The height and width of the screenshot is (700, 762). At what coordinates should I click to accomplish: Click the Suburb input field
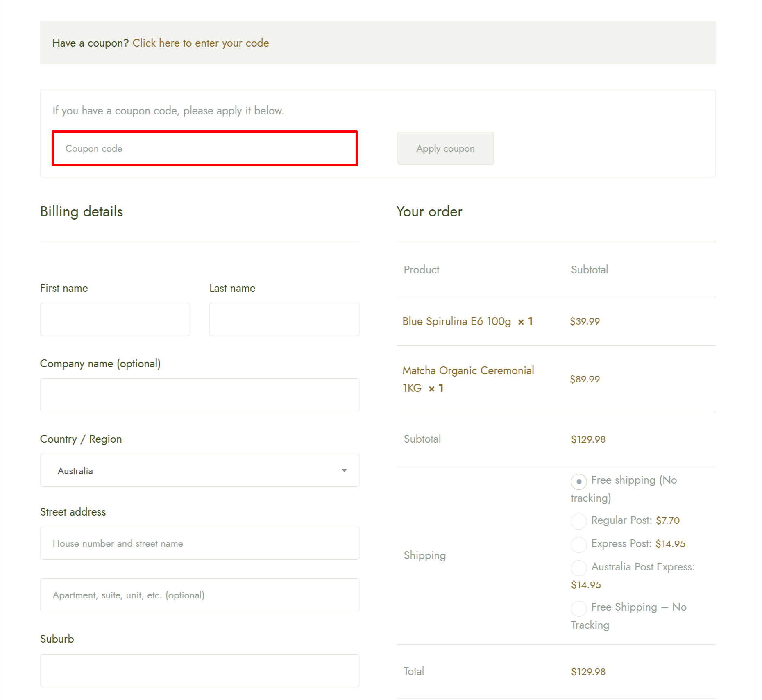[200, 670]
